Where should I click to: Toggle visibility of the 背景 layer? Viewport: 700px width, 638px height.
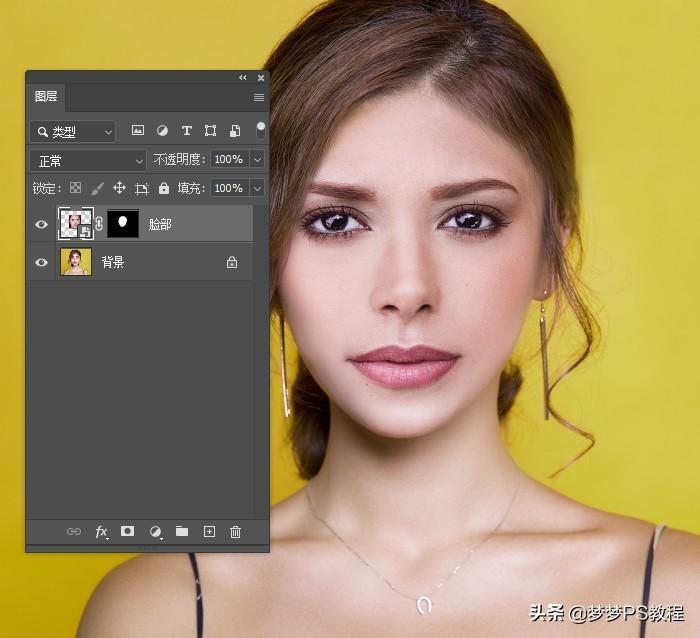tap(41, 262)
